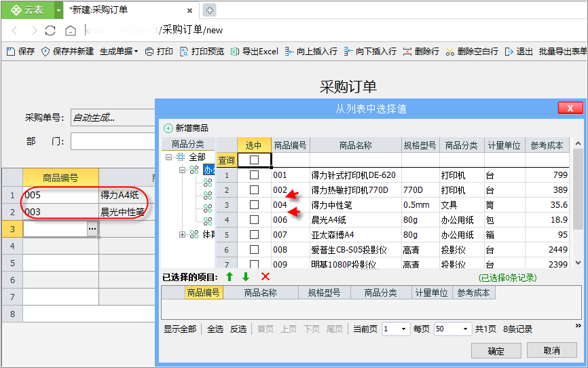The image size is (588, 368).
Task: Click Delete Row (删除行)
Action: [421, 52]
